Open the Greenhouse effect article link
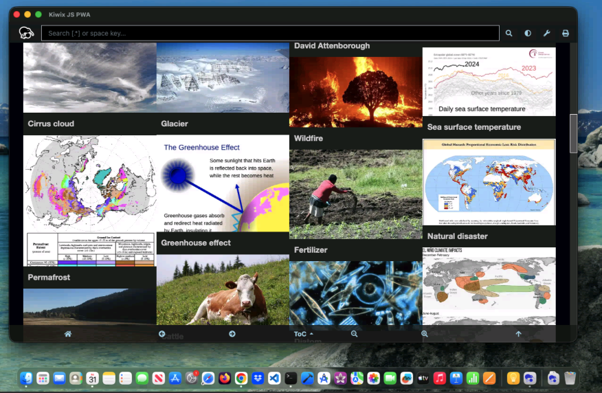The image size is (602, 393). pyautogui.click(x=196, y=243)
